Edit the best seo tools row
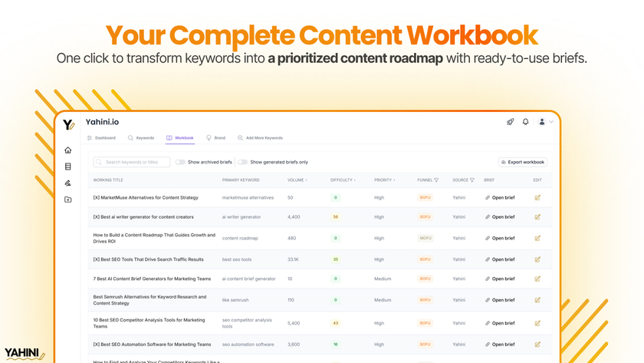Viewport: 644px width, 363px height. 537,259
